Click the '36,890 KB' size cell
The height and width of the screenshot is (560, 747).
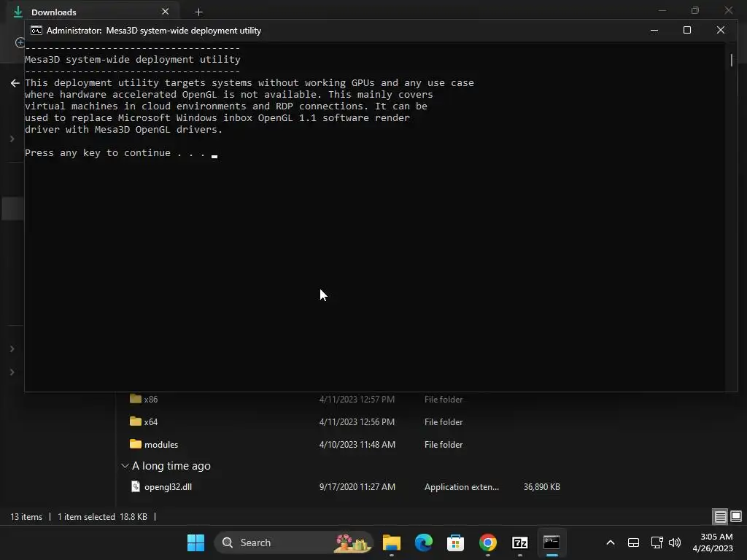click(542, 486)
